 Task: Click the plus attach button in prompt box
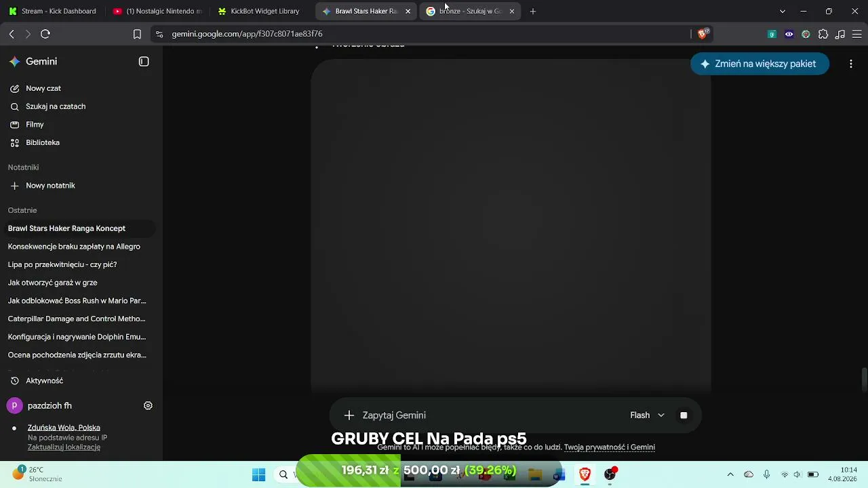(349, 415)
